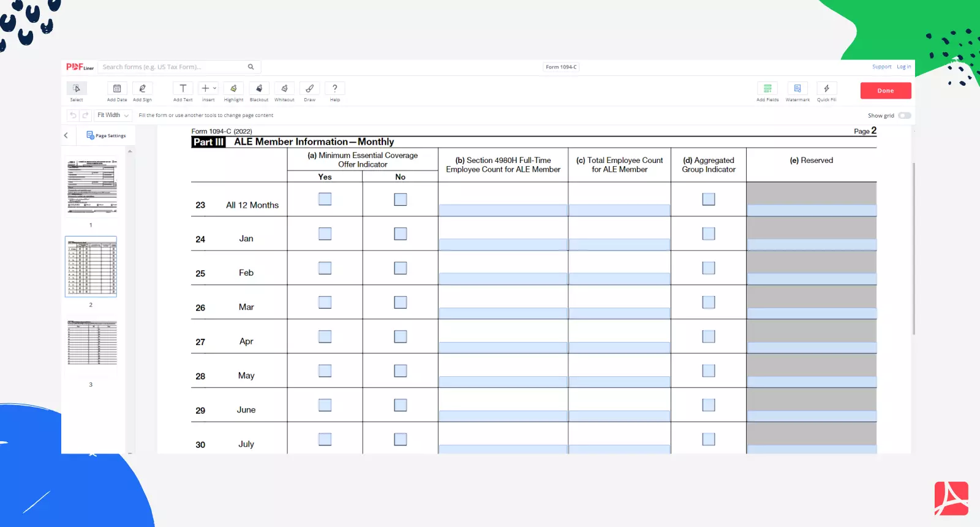Click the search magnifier icon
This screenshot has height=527, width=980.
click(251, 67)
